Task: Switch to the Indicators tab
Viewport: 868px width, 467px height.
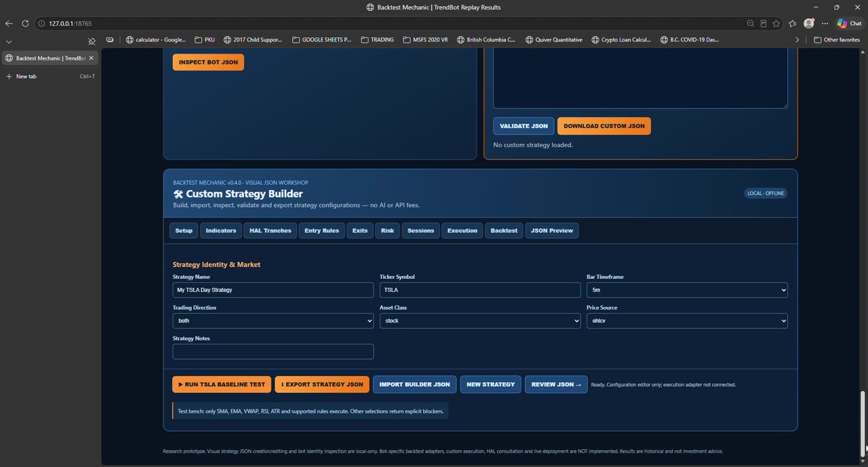Action: [x=221, y=231]
